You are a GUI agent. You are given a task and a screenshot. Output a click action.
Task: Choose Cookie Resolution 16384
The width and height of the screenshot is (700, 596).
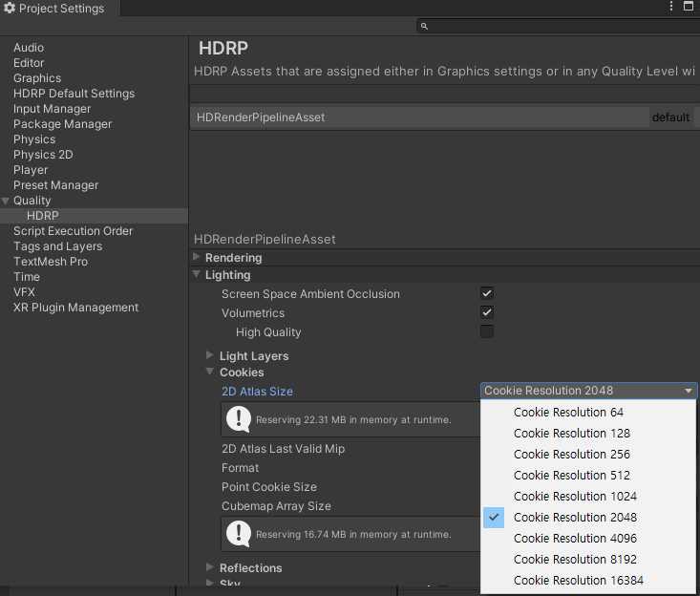click(x=588, y=580)
